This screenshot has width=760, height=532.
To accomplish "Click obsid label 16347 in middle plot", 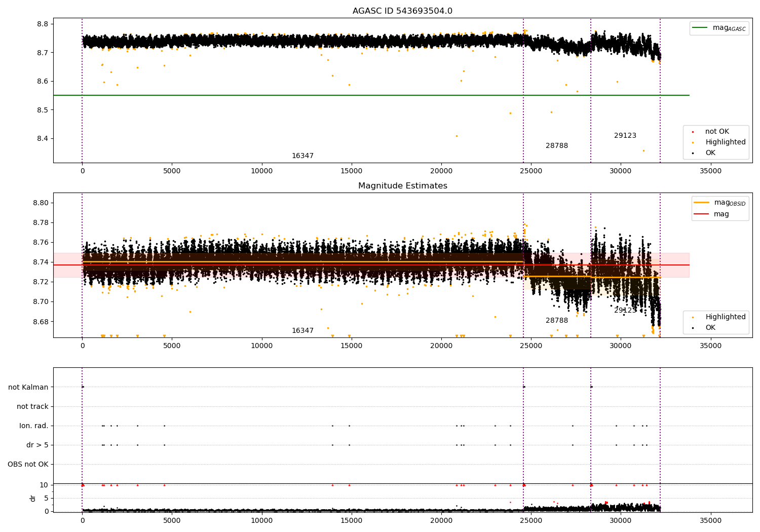I will (302, 331).
